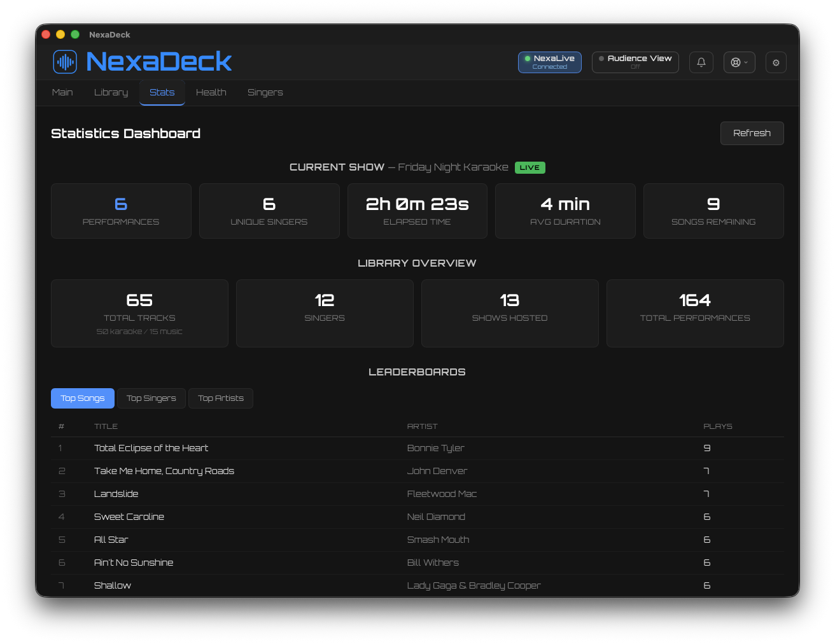Viewport: 835px width, 644px height.
Task: Click the Performances stat card
Action: click(x=121, y=211)
